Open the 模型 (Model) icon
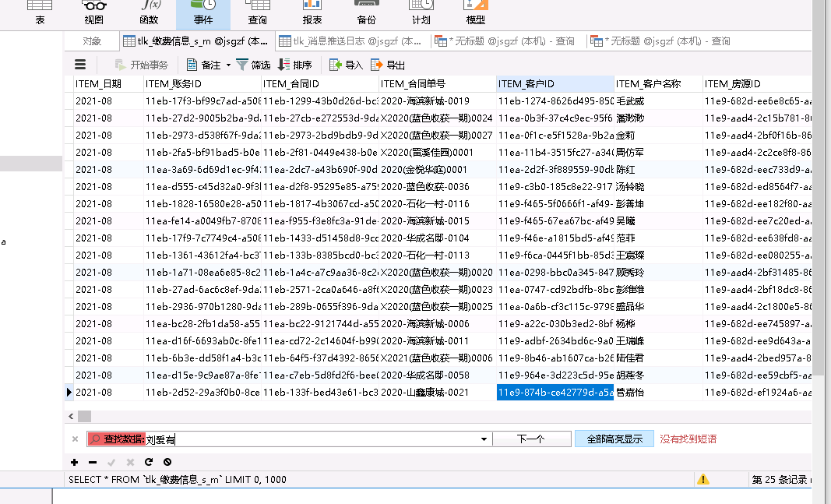 (475, 13)
